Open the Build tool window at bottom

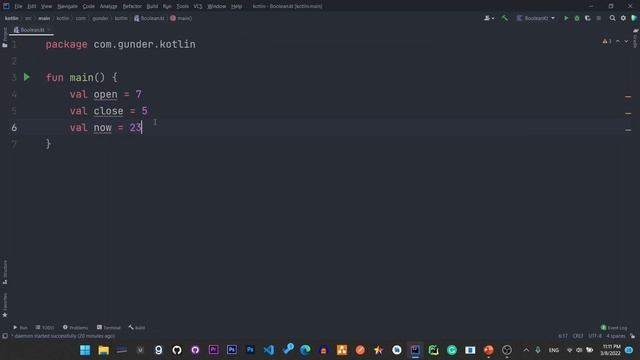coord(137,327)
